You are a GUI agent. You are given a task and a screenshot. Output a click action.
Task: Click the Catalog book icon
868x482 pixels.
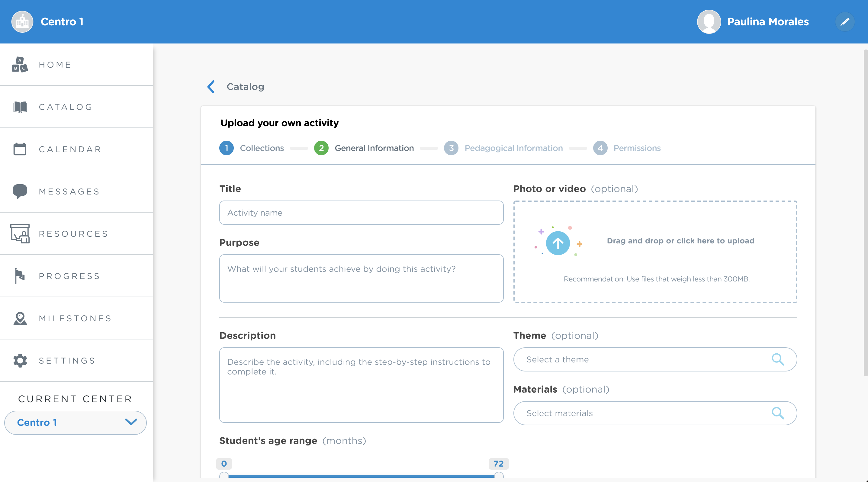20,107
